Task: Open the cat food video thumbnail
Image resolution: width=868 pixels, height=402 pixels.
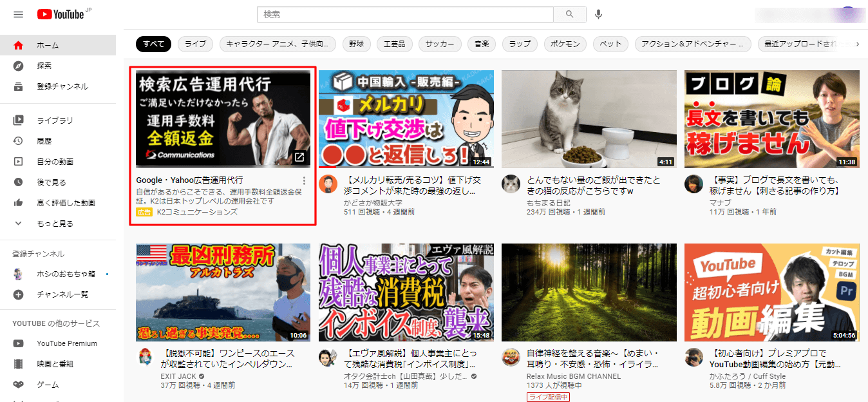Action: click(x=589, y=119)
